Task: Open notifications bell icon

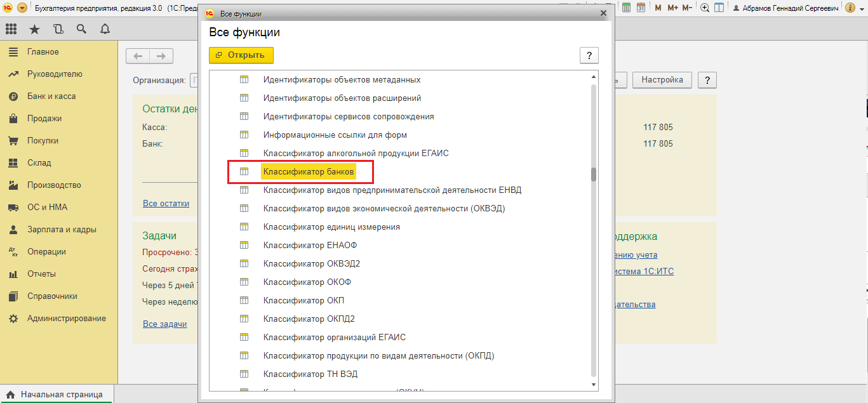Action: [x=105, y=29]
